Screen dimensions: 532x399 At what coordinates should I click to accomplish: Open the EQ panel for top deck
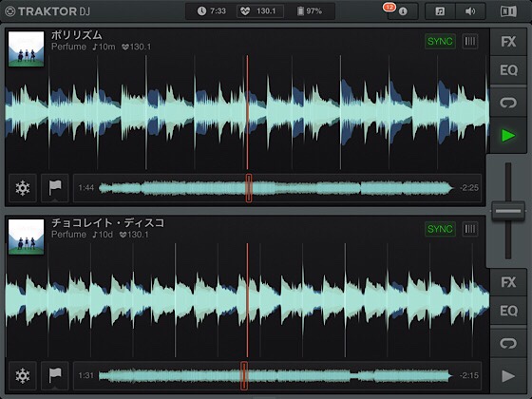tap(508, 70)
